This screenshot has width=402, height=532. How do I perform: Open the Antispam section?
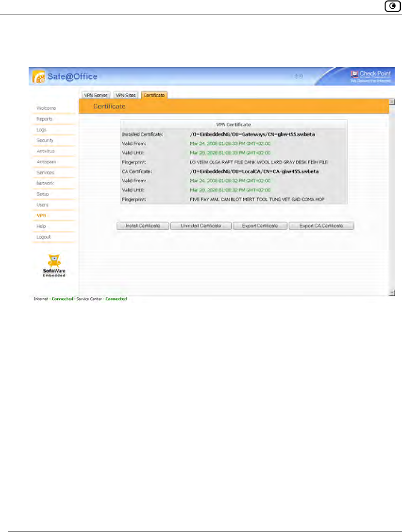[x=46, y=162]
